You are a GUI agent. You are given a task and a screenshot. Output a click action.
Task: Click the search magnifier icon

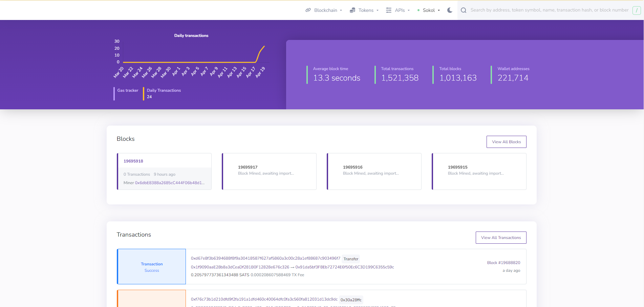click(464, 10)
